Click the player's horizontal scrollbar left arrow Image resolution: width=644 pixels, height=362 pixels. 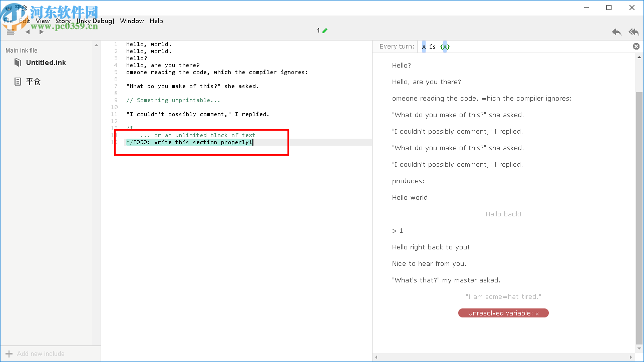(377, 357)
